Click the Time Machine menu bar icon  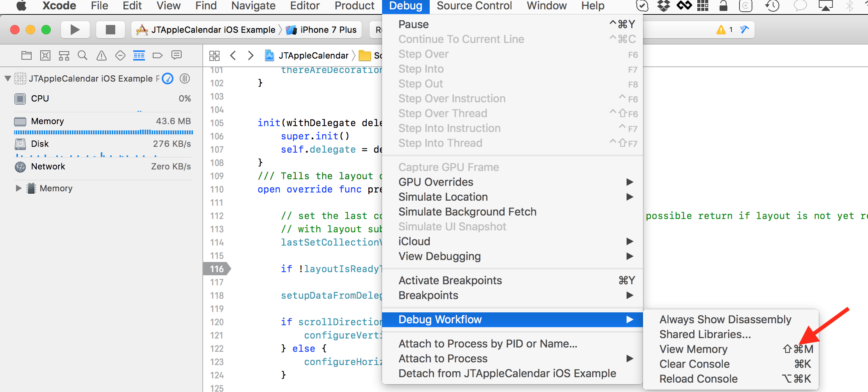click(772, 6)
